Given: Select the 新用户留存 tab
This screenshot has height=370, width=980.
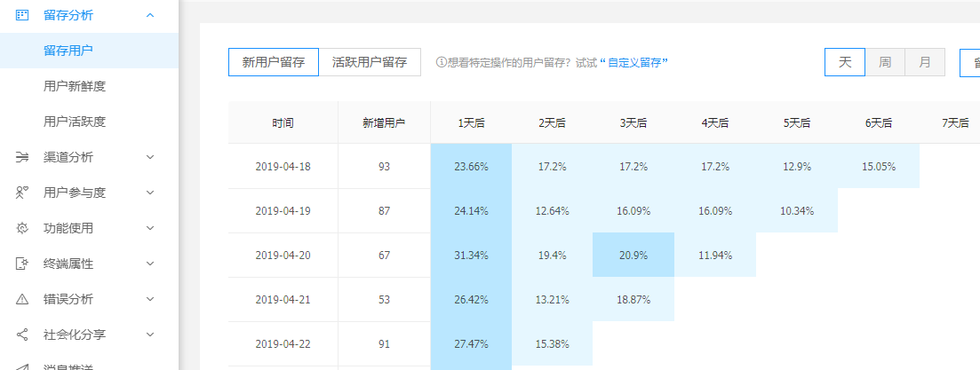Looking at the screenshot, I should (x=274, y=62).
